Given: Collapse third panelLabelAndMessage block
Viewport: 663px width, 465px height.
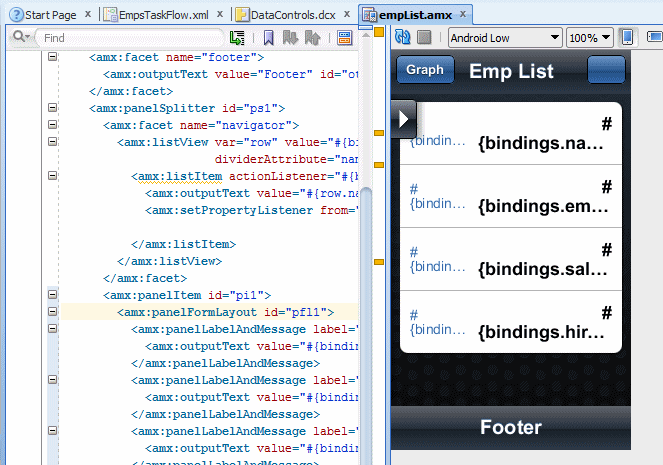Looking at the screenshot, I should pyautogui.click(x=52, y=430).
